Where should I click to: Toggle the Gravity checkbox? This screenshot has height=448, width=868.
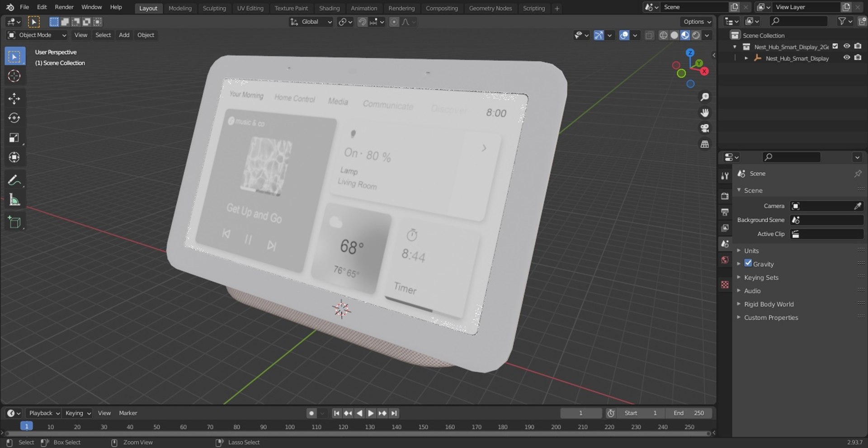click(748, 264)
